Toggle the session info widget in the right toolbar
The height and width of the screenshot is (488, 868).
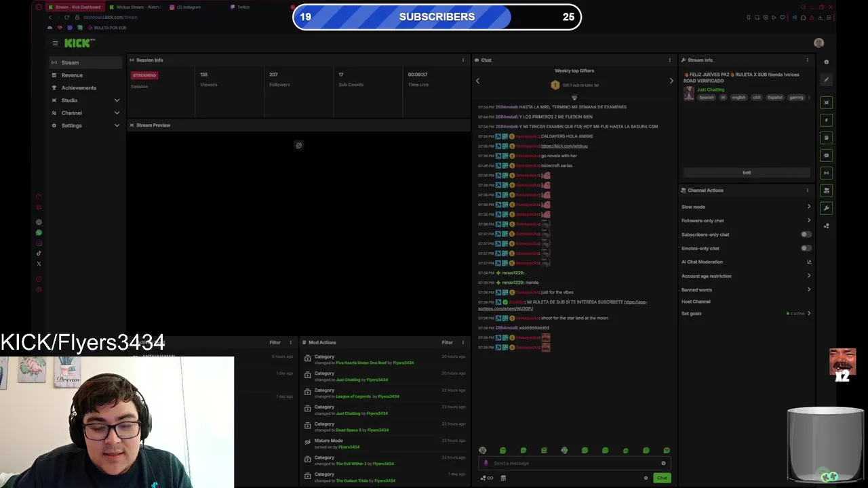(826, 173)
